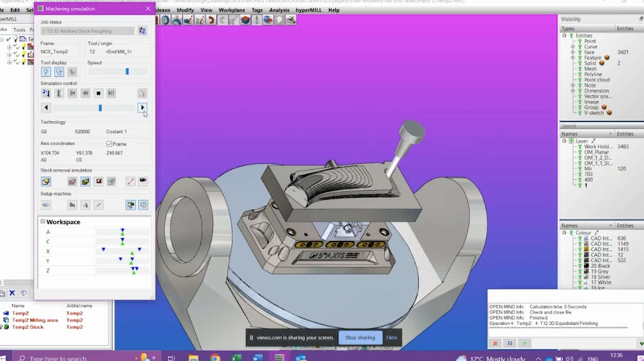Step simulation backward with left arrow button
The image size is (644, 361).
pyautogui.click(x=46, y=108)
